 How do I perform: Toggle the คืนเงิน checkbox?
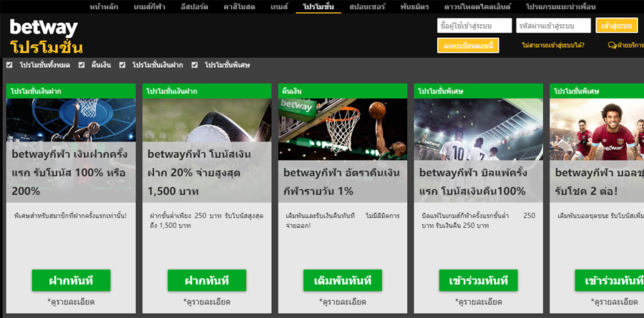point(82,65)
